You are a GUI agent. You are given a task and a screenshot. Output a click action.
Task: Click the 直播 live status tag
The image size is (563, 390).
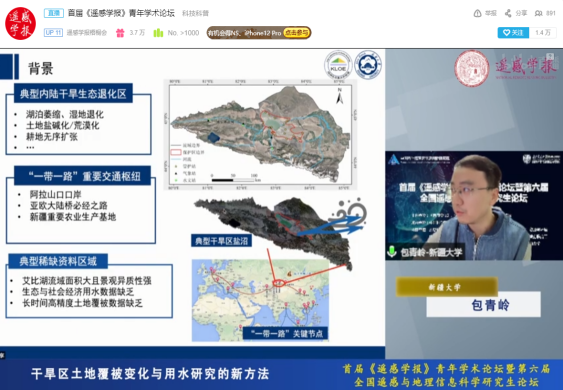[54, 13]
